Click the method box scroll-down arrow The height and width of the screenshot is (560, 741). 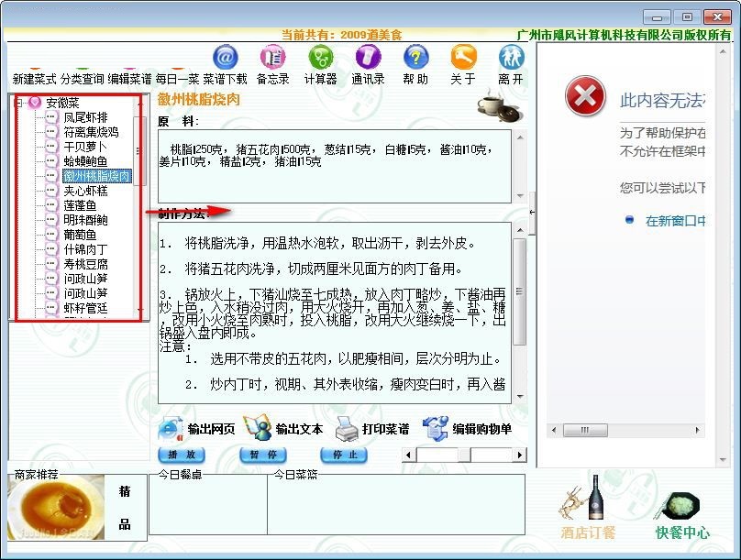point(520,397)
